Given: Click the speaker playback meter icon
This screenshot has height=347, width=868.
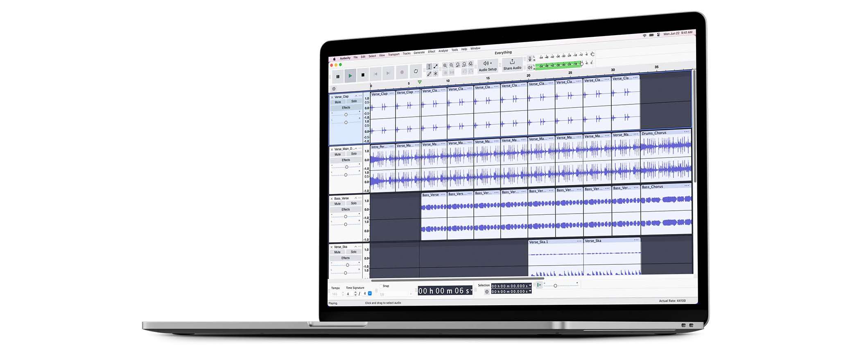Looking at the screenshot, I should coord(530,68).
